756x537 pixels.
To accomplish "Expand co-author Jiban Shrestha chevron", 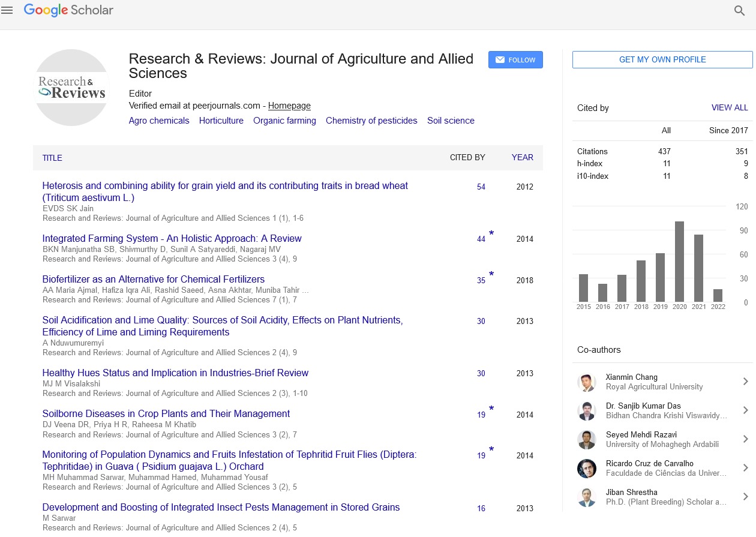I will click(x=745, y=497).
